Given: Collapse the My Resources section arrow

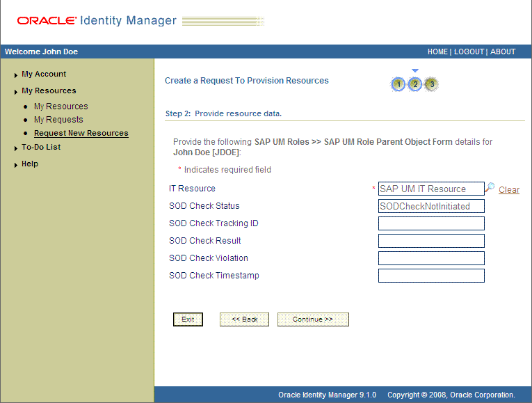Looking at the screenshot, I should [x=15, y=92].
